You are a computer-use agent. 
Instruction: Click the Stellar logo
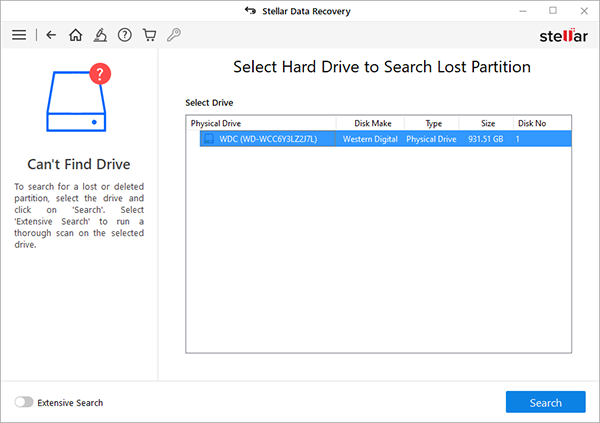point(563,36)
